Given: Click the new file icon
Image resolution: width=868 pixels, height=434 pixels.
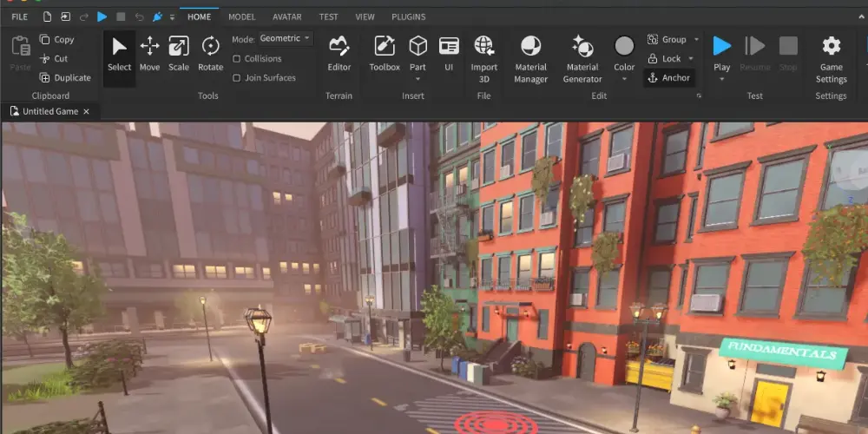Looking at the screenshot, I should (x=47, y=16).
